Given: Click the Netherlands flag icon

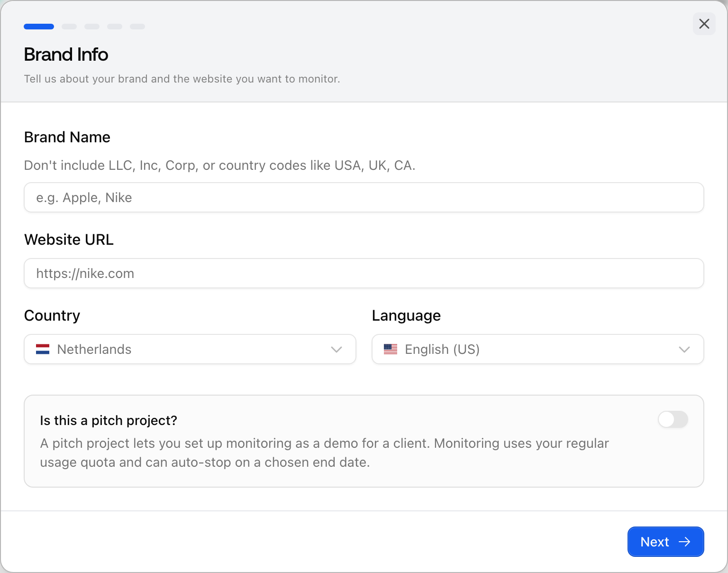Looking at the screenshot, I should (43, 350).
